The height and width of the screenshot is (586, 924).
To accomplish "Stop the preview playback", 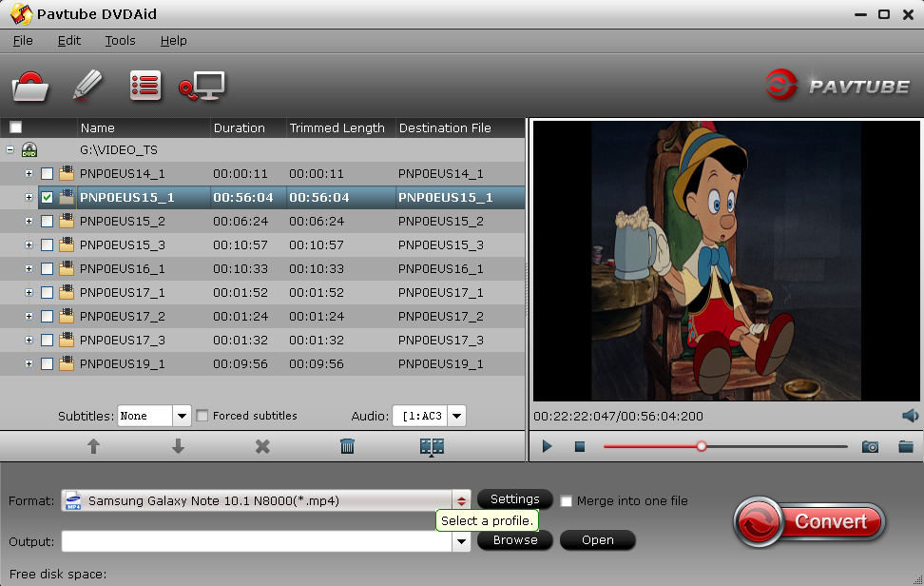I will click(580, 447).
